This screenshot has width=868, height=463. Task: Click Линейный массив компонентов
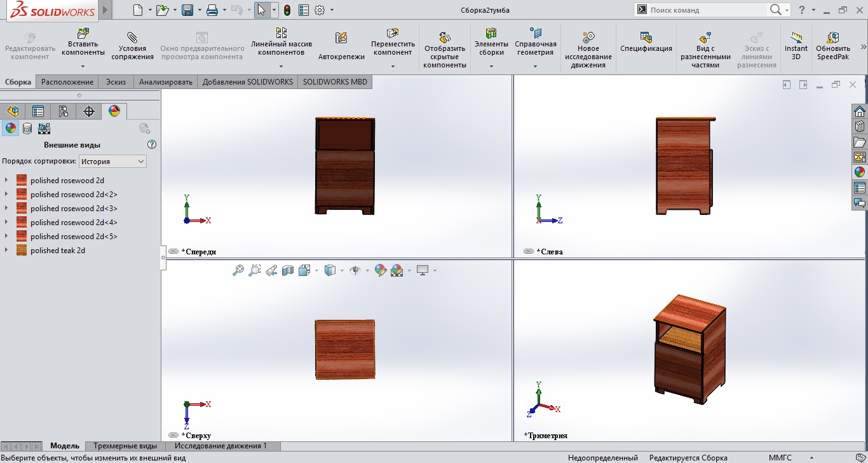(281, 42)
